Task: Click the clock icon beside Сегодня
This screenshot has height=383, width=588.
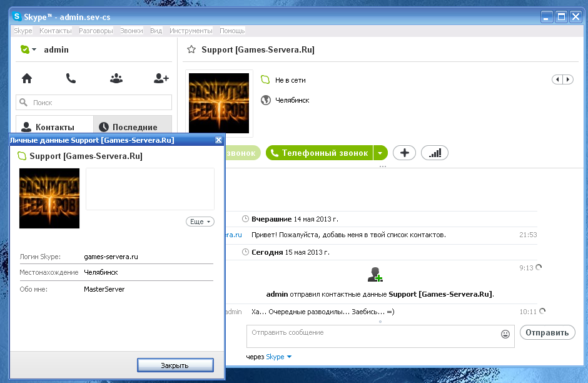Action: point(245,252)
